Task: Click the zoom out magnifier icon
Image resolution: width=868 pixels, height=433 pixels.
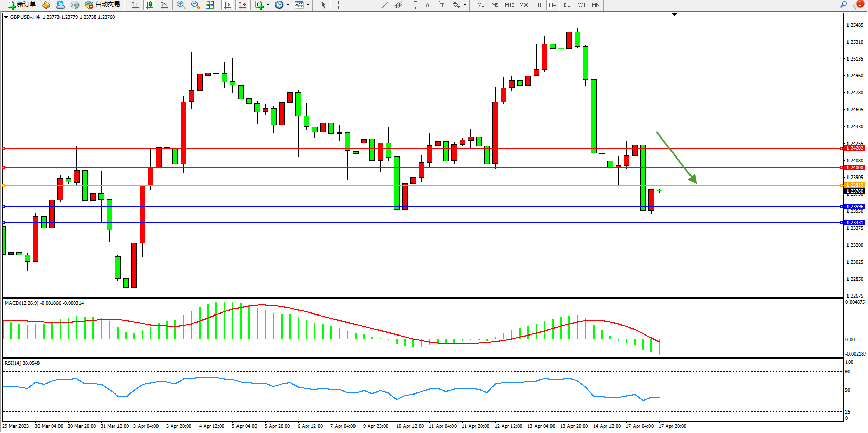Action: (x=195, y=5)
